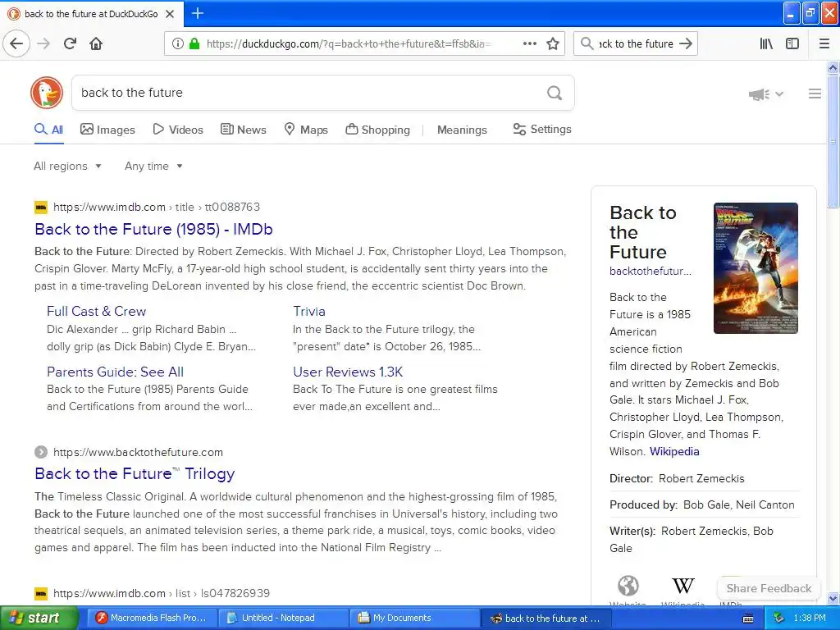
Task: Open a new browser tab
Action: click(x=197, y=13)
